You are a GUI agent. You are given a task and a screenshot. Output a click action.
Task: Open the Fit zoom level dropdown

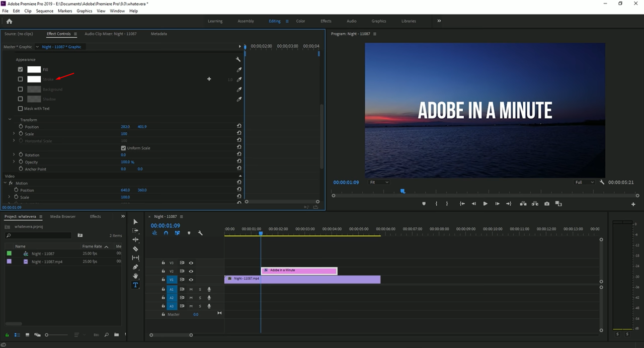pos(379,182)
